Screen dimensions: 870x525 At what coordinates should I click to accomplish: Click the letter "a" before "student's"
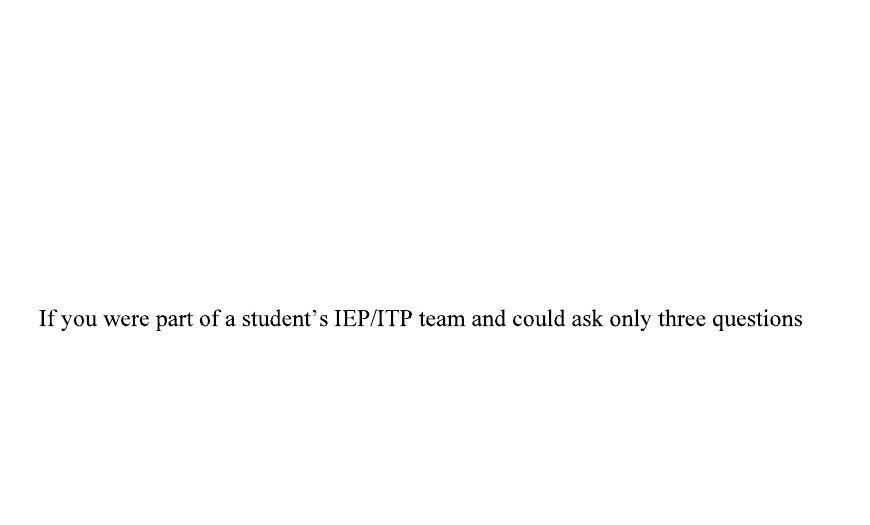(230, 321)
